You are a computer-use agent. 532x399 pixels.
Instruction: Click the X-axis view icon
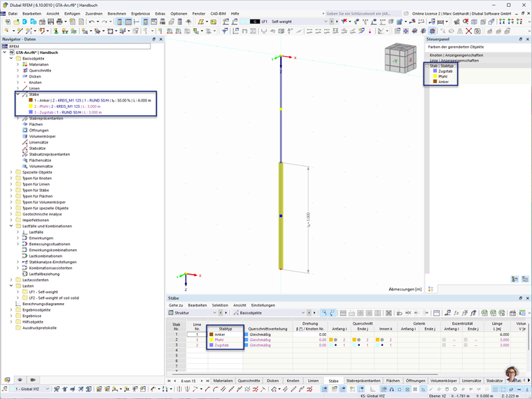coord(502,22)
